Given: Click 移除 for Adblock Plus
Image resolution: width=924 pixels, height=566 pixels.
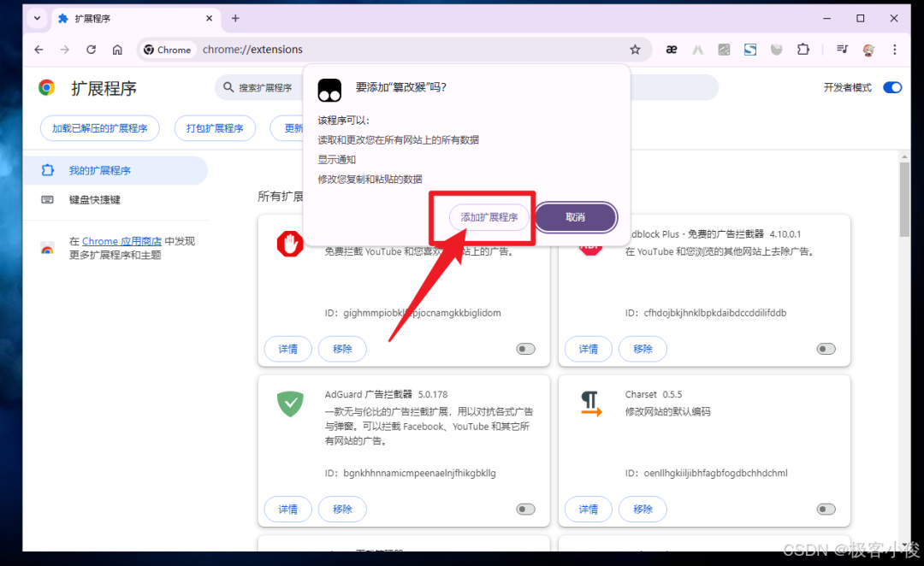Looking at the screenshot, I should coord(643,349).
